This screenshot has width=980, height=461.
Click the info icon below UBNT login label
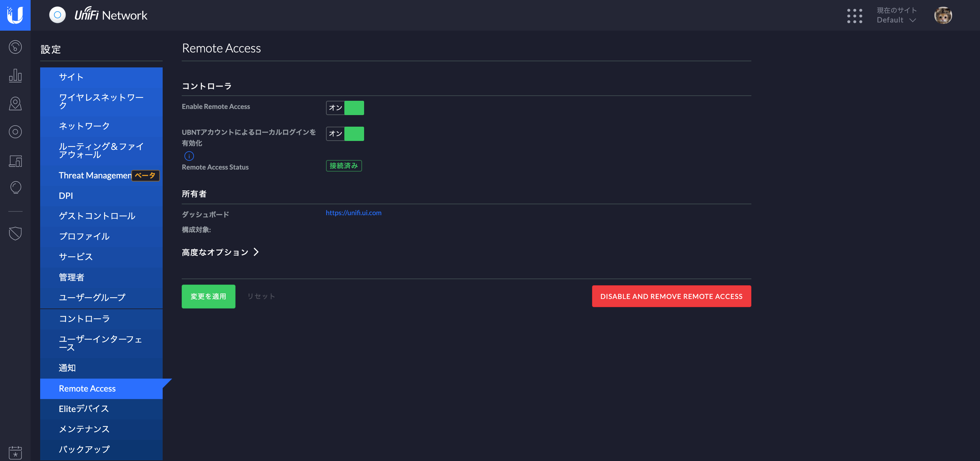pyautogui.click(x=189, y=156)
